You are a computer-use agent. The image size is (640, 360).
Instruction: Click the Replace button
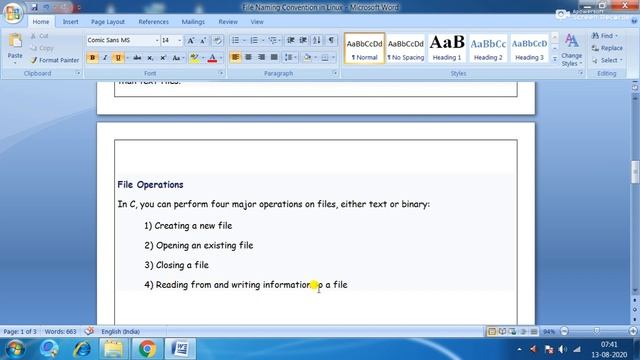click(607, 48)
